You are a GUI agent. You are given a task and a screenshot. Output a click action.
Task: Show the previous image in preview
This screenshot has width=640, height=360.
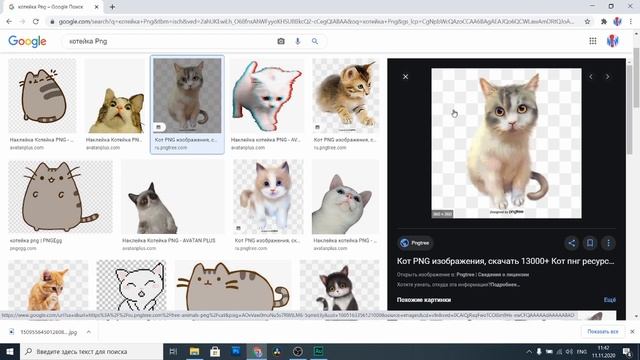591,76
